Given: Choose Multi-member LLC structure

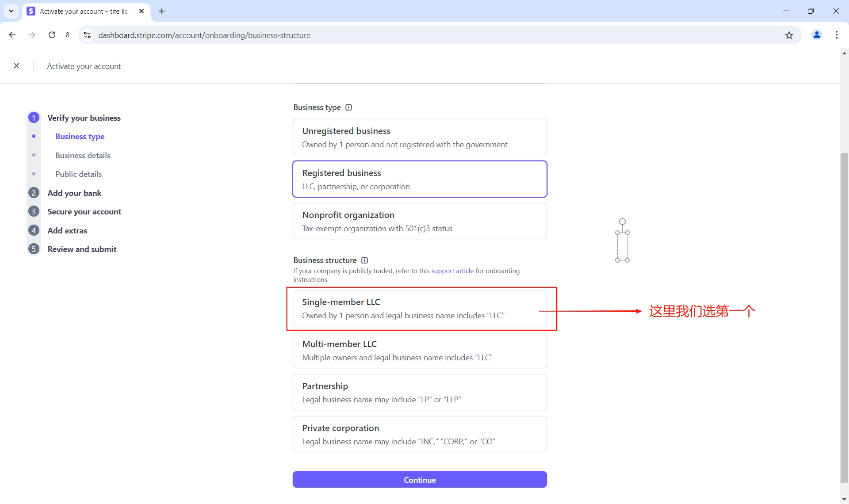Looking at the screenshot, I should point(419,350).
